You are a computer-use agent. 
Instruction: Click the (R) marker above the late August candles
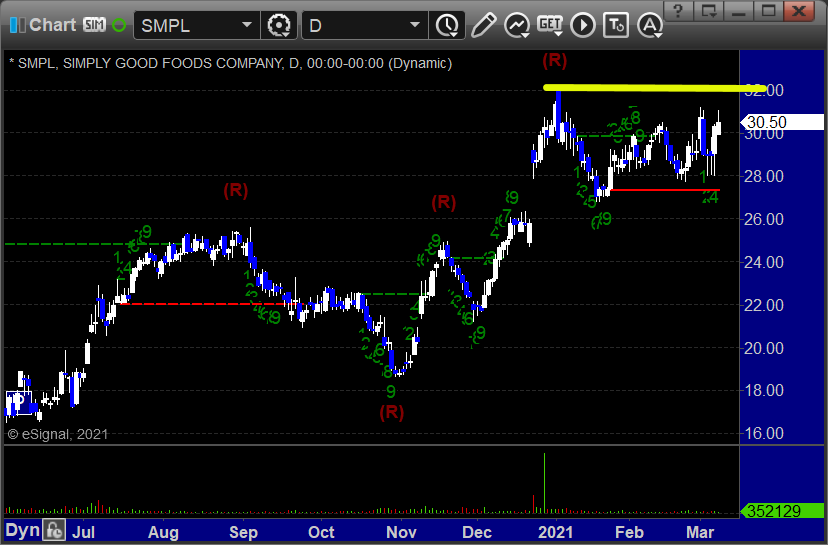tap(236, 190)
